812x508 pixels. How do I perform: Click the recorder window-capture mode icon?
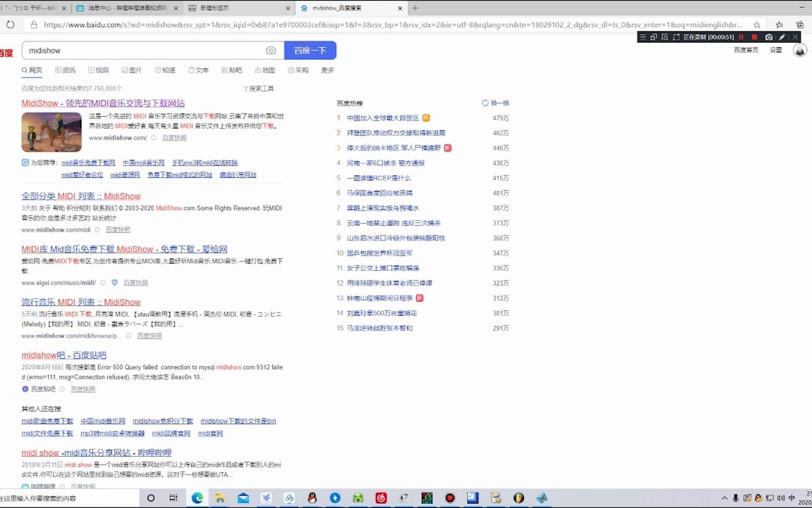click(653, 37)
